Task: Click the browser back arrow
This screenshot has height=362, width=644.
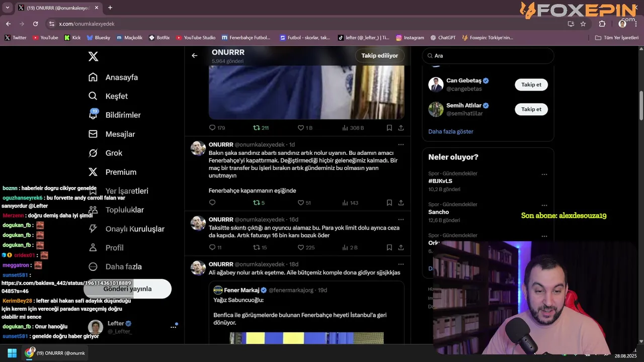Action: tap(8, 24)
